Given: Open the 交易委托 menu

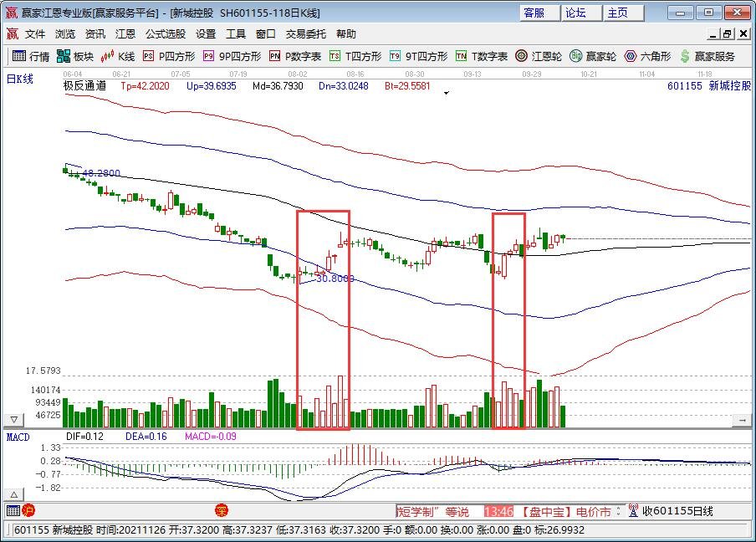Looking at the screenshot, I should 306,34.
